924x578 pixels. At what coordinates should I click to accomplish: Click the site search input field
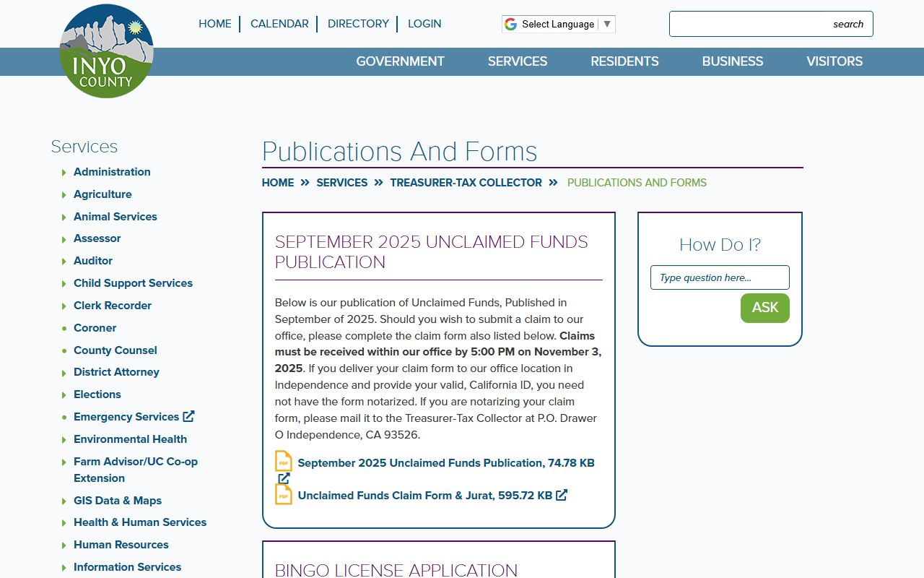[x=771, y=24]
